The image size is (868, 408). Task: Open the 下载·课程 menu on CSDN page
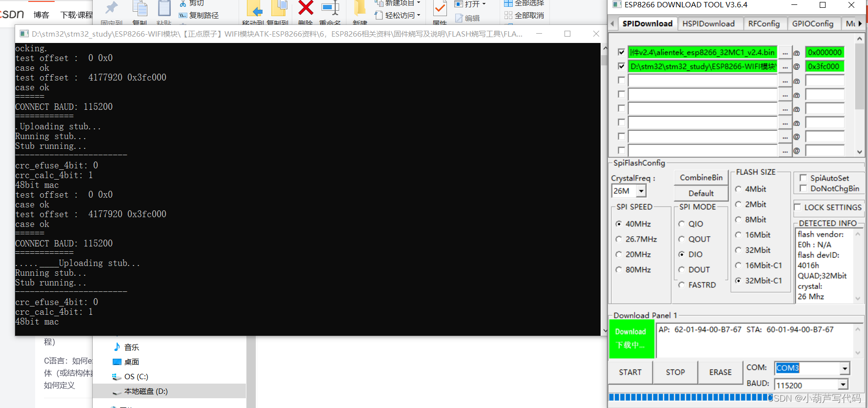(x=77, y=15)
